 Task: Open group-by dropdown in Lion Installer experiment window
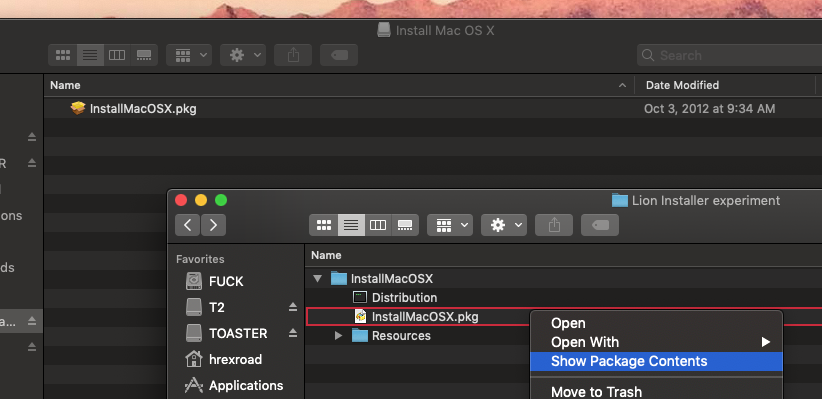coord(450,225)
